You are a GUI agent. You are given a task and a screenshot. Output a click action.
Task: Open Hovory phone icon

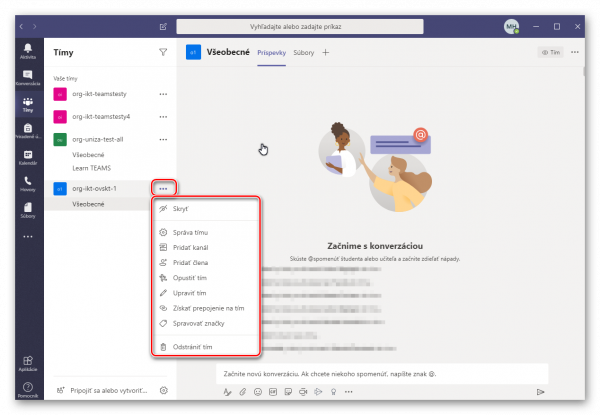[28, 184]
